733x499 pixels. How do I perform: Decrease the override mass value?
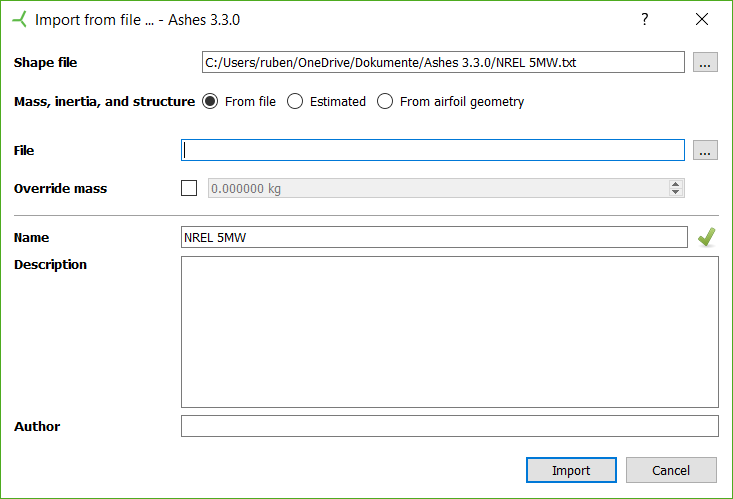676,192
